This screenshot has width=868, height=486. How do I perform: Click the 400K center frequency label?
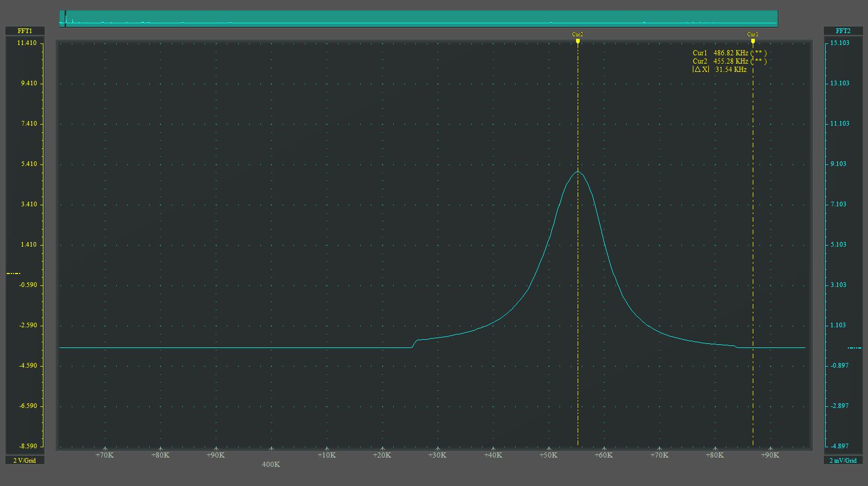271,464
